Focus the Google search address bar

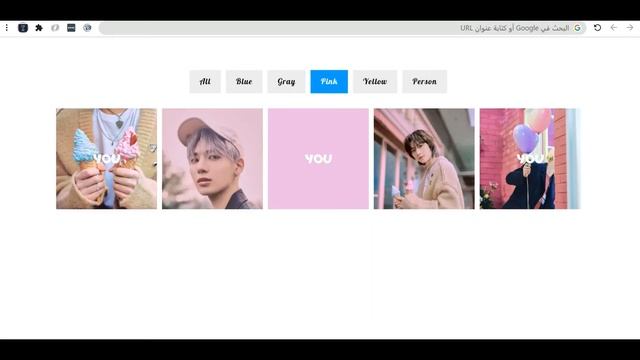click(343, 28)
